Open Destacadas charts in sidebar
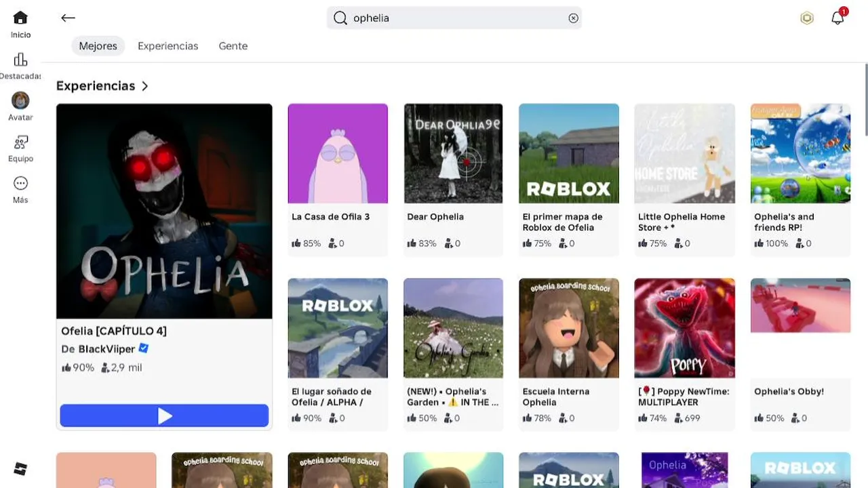 (20, 66)
